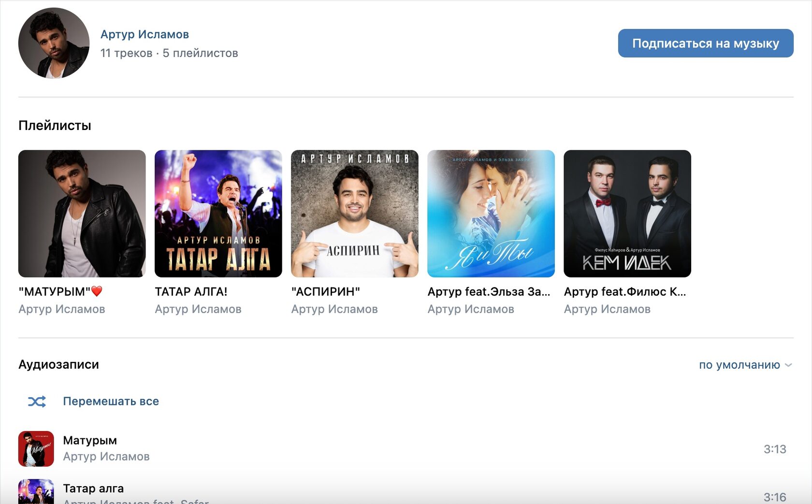Image resolution: width=812 pixels, height=504 pixels.
Task: Open the sort dropdown по умолчанию
Action: coord(745,365)
